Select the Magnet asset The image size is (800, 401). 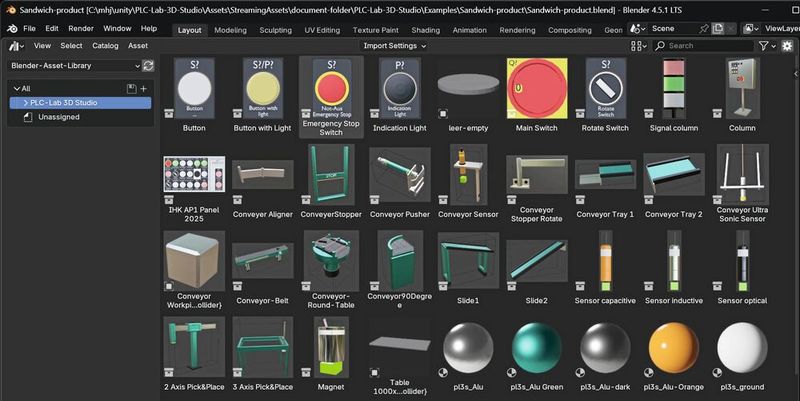(331, 354)
